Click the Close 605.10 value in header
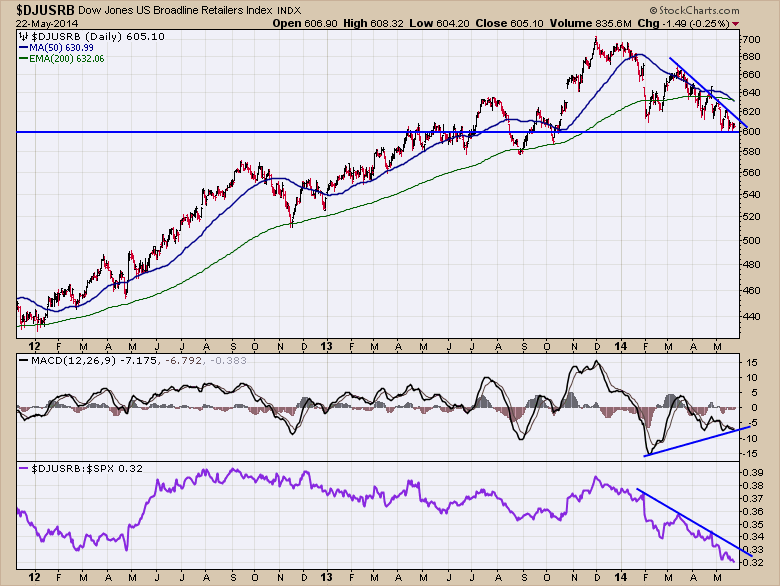The image size is (780, 586). click(509, 23)
